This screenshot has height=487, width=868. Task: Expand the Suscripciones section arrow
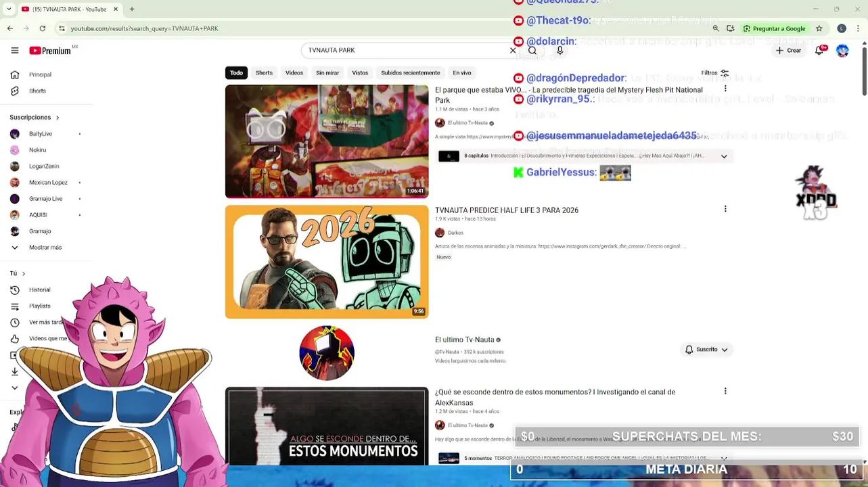click(x=58, y=118)
